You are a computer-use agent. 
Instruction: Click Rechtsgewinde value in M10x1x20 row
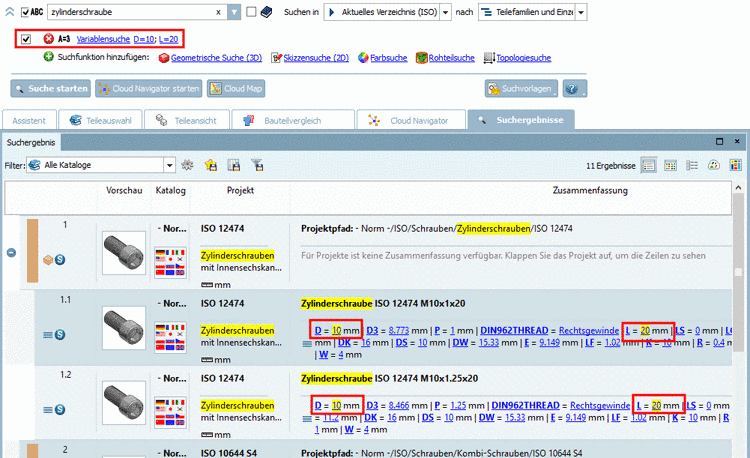[x=589, y=330]
